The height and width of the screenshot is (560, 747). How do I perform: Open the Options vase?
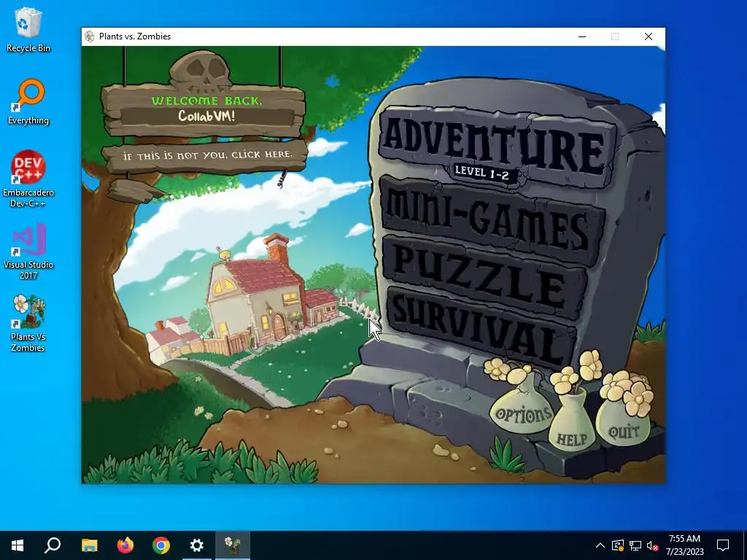[x=522, y=413]
